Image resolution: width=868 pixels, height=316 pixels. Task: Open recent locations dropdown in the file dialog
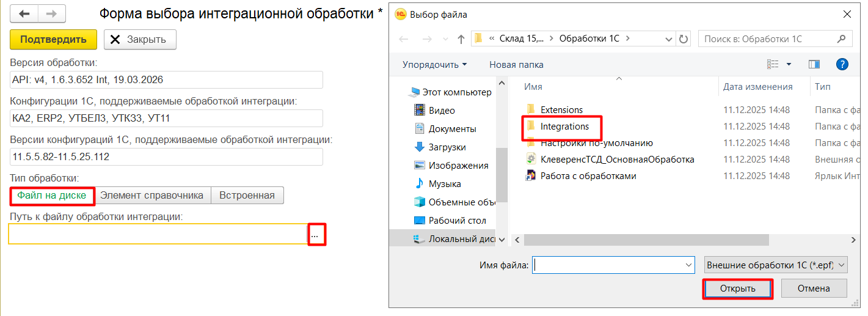[x=444, y=39]
